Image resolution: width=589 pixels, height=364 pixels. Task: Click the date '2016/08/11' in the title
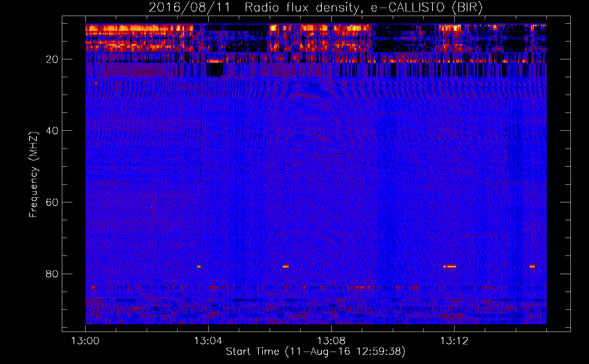point(190,8)
